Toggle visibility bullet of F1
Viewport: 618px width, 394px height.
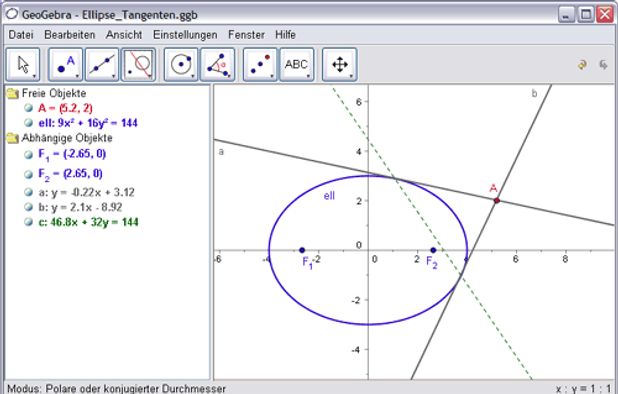(x=28, y=154)
